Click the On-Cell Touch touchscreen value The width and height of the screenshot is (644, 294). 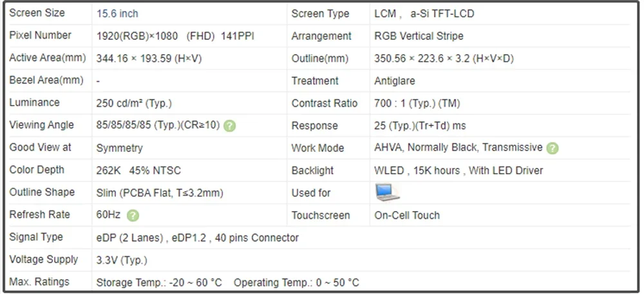pyautogui.click(x=407, y=216)
